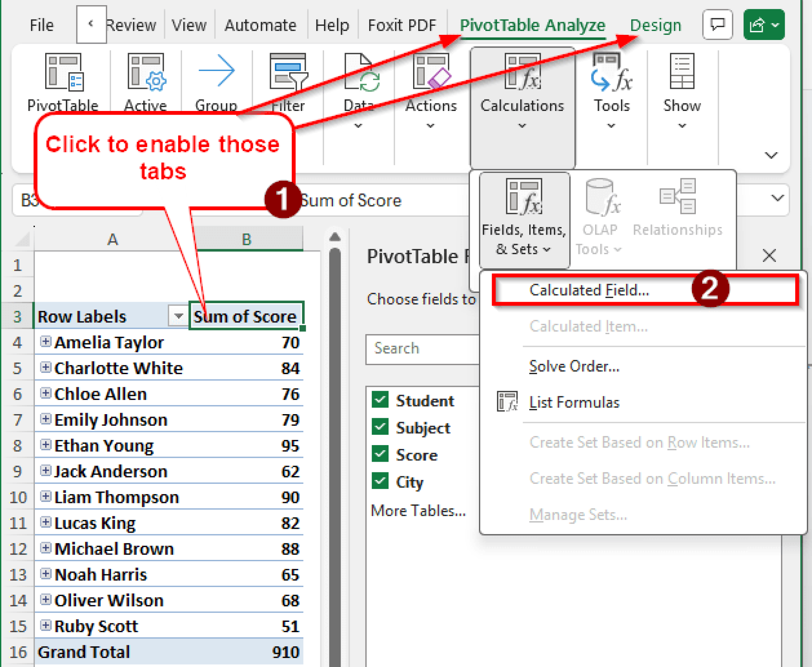Click the Group icon on the ribbon
Viewport: 812px width, 667px height.
(x=217, y=73)
